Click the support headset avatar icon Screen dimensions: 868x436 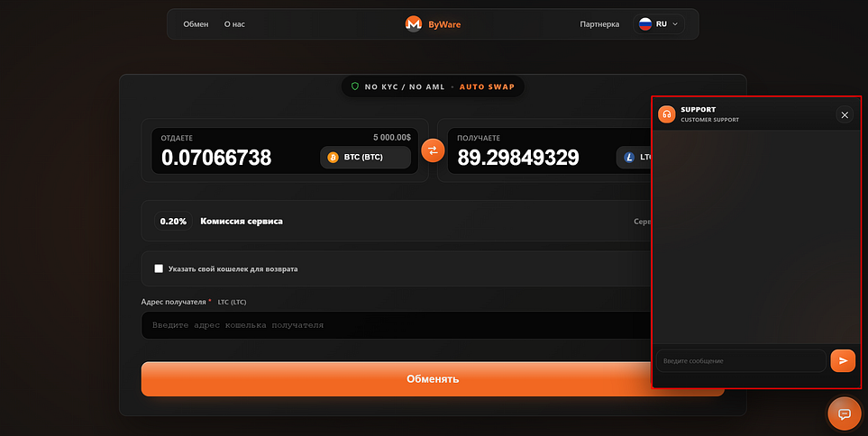tap(667, 114)
